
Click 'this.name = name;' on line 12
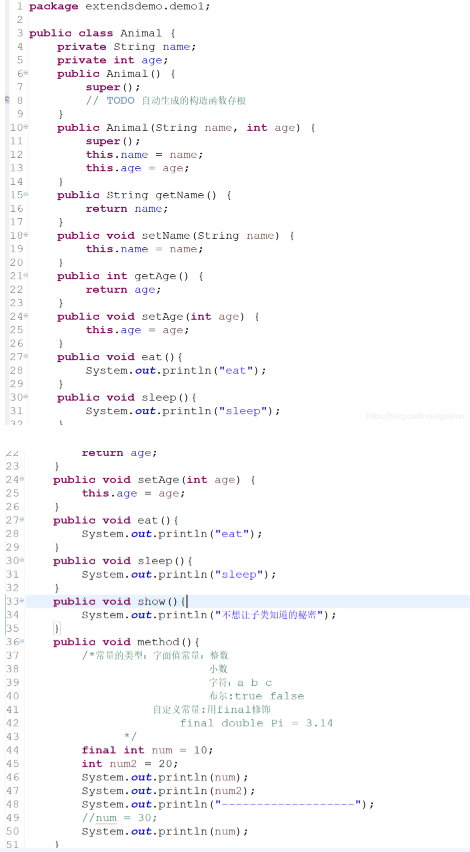click(x=144, y=155)
